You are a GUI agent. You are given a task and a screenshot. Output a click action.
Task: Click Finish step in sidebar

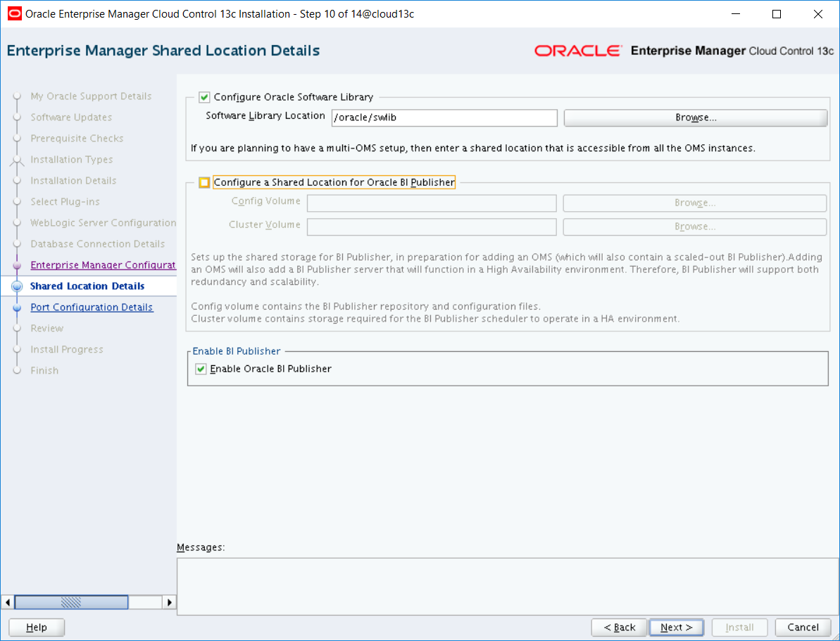(x=44, y=371)
